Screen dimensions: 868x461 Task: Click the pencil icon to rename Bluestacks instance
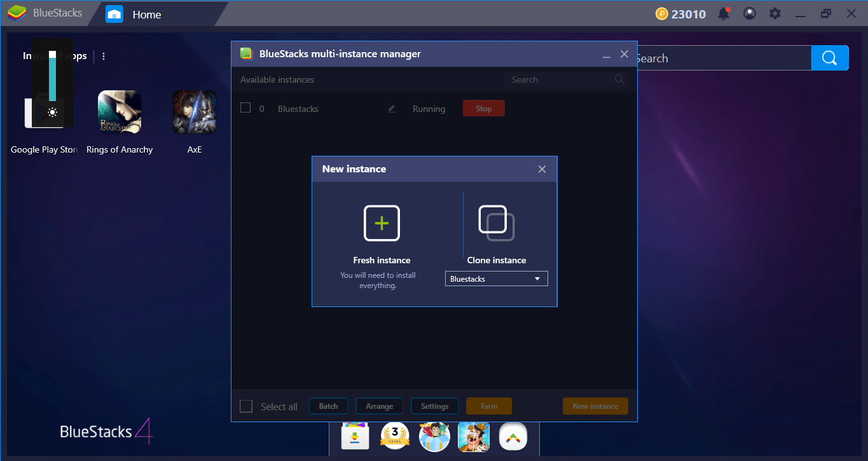pos(392,109)
